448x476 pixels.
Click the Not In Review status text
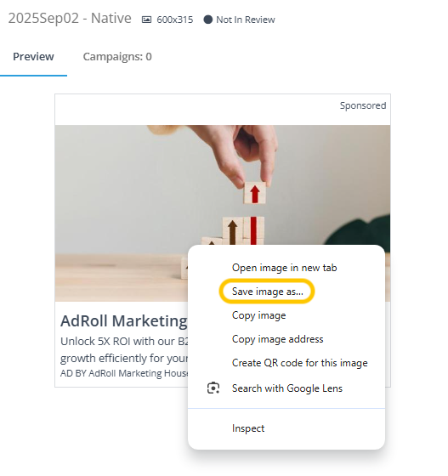(246, 20)
